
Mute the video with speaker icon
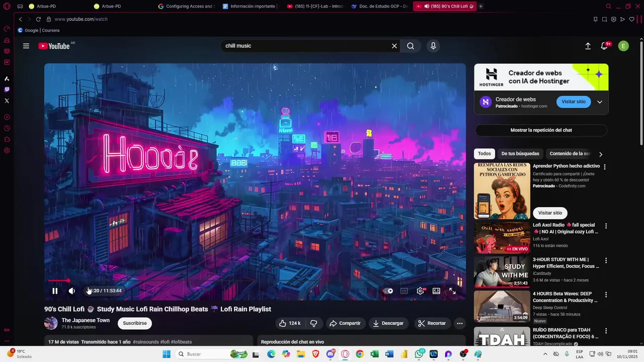point(71,291)
